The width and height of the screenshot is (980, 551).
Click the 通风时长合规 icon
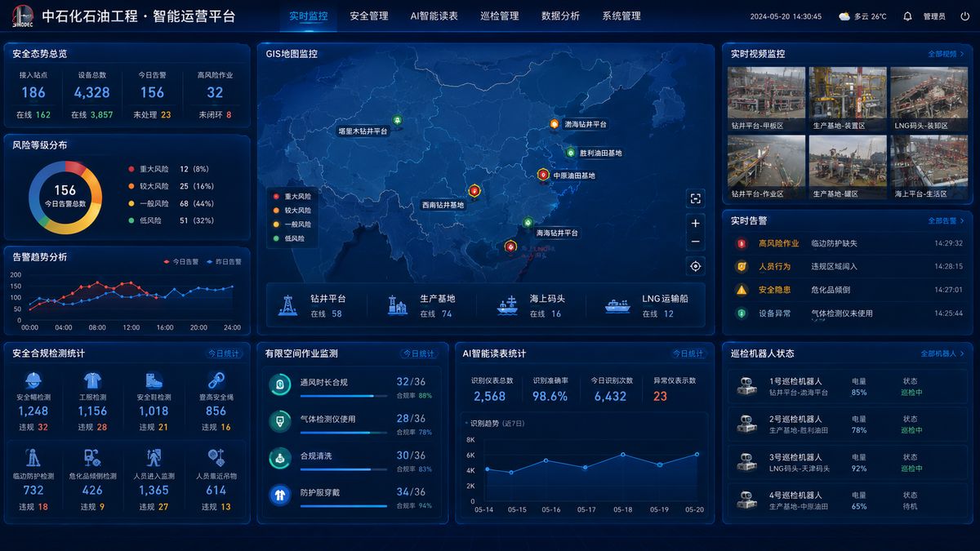[x=280, y=385]
